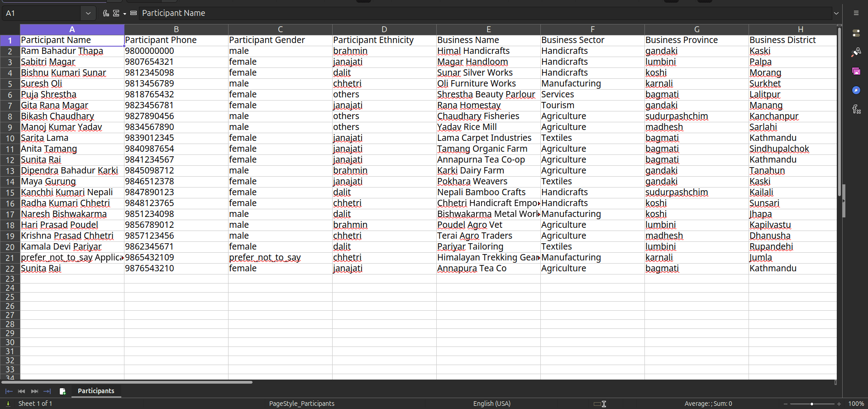Select cell with Himal Handicrafts

pyautogui.click(x=488, y=51)
